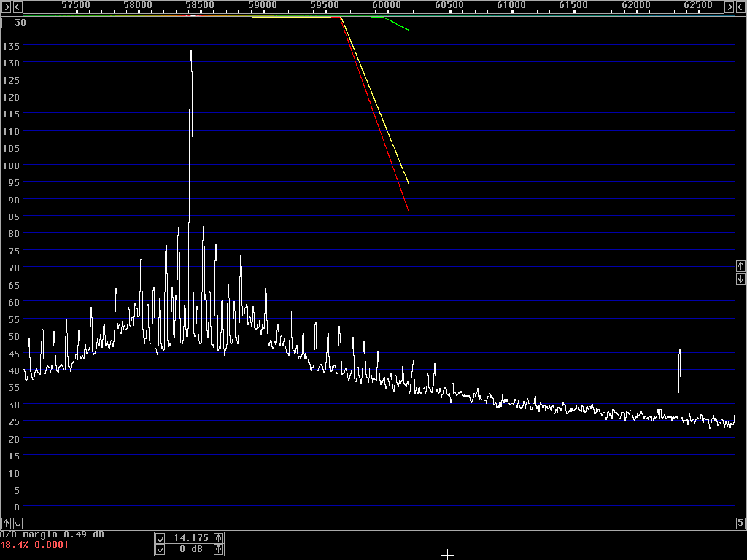
Task: Click the up-arrow box below the 0 dB label
Action: [x=6, y=523]
